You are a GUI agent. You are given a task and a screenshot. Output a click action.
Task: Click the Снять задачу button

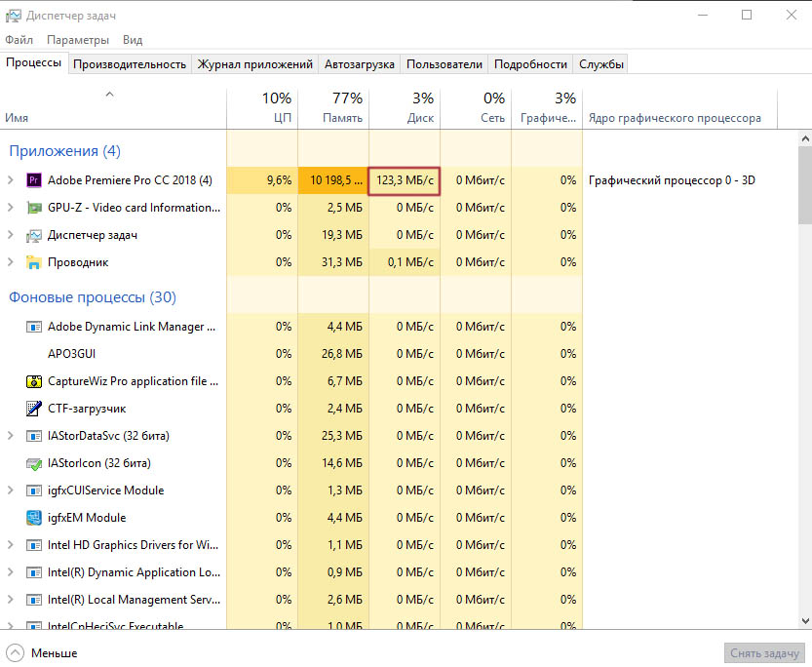[764, 653]
